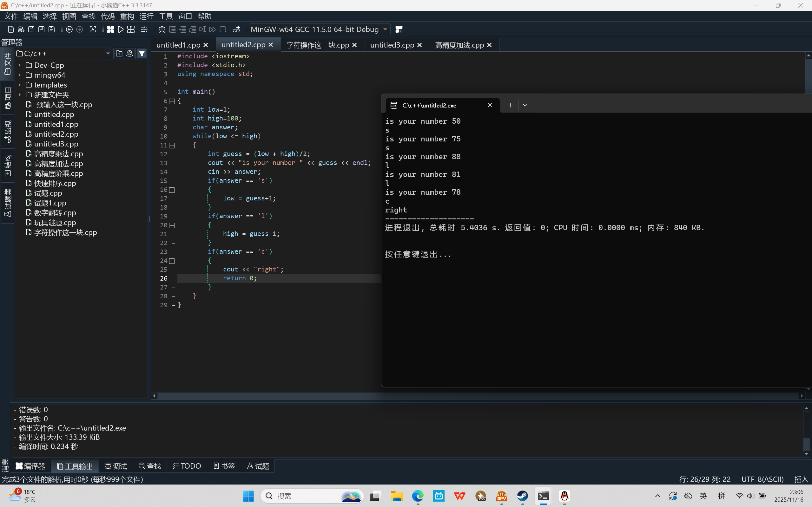Click the compiler set management icon

(399, 29)
